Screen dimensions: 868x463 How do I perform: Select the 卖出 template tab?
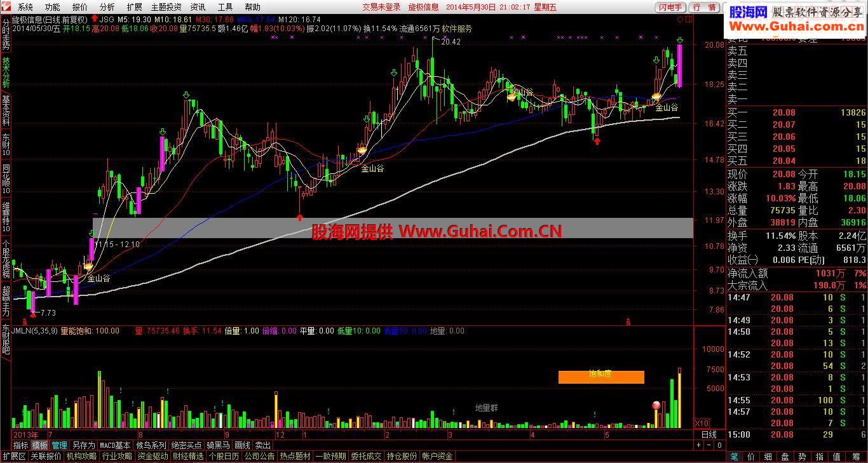(x=262, y=446)
